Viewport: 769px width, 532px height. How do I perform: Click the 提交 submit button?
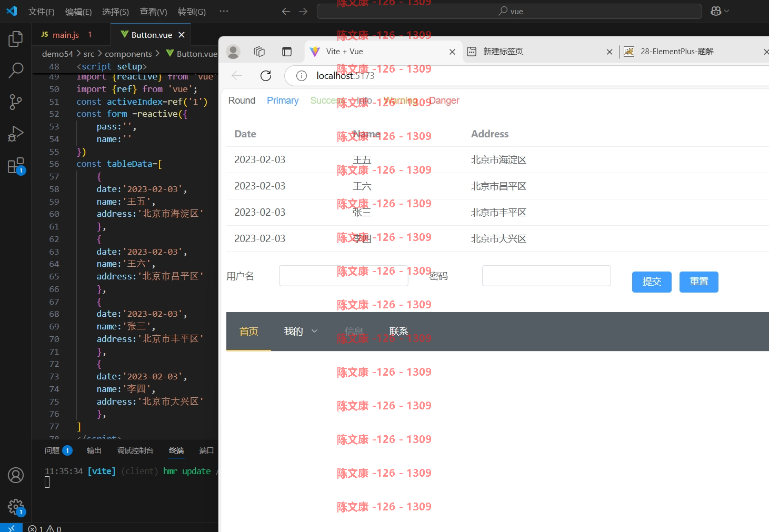(652, 282)
